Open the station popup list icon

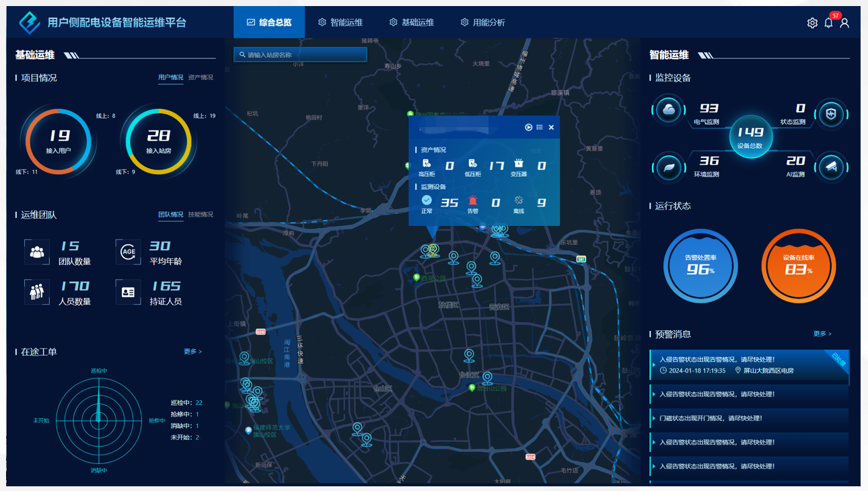coord(540,127)
